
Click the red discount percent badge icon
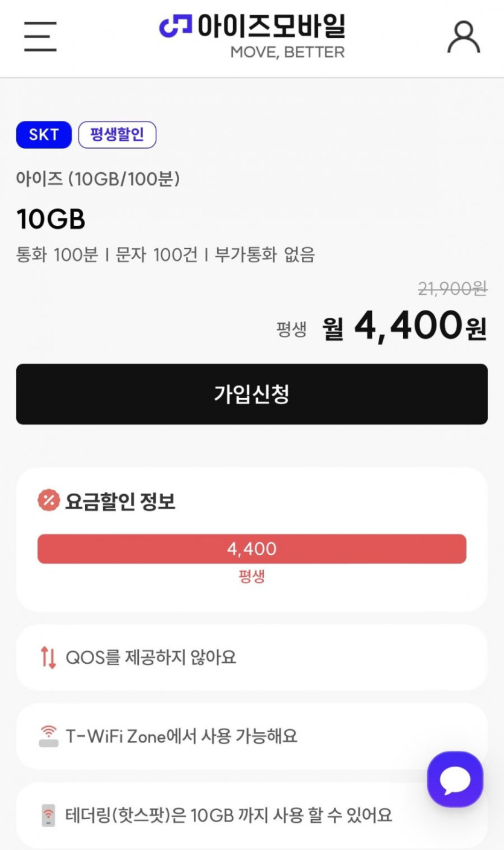coord(48,501)
